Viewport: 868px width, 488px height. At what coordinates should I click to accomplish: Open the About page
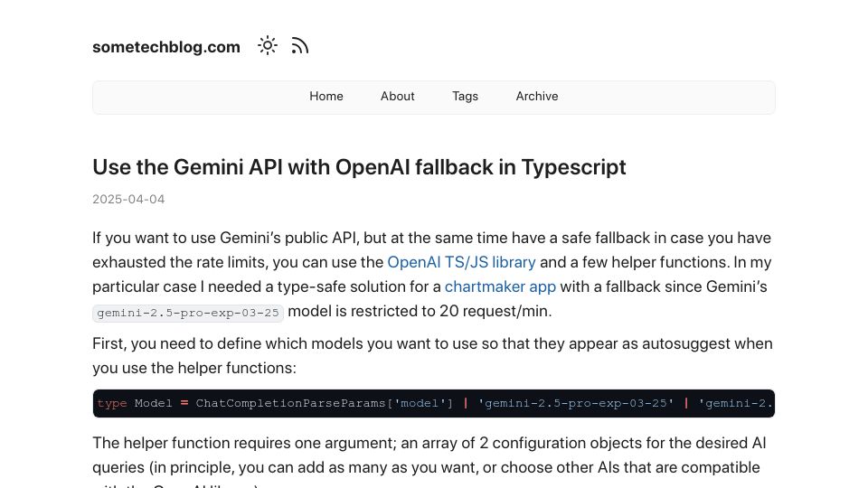tap(398, 97)
